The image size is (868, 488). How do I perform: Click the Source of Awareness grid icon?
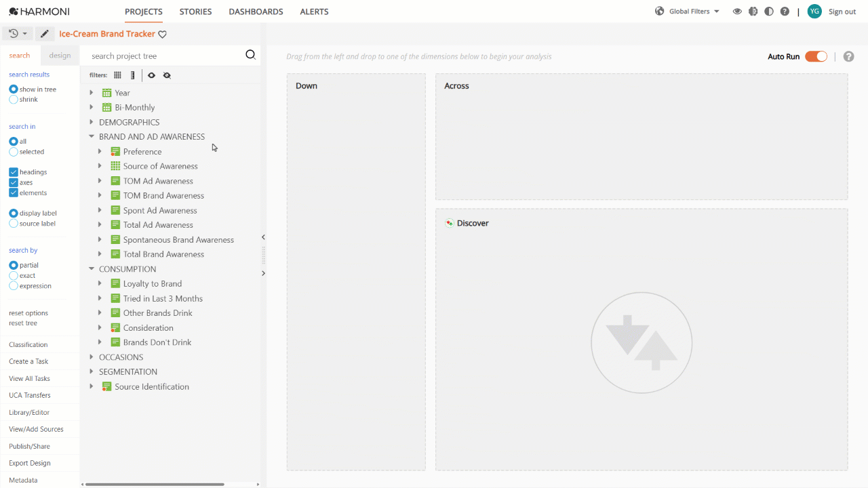point(115,166)
